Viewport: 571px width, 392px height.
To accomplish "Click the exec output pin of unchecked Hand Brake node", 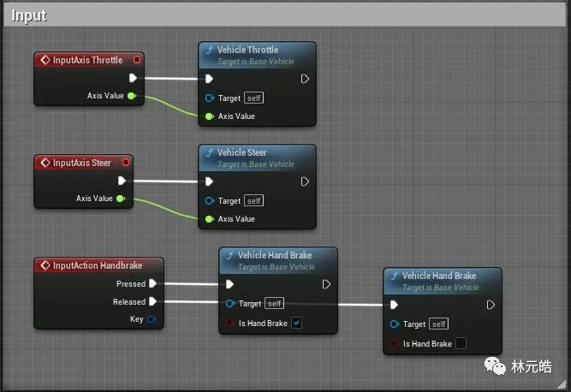I will pyautogui.click(x=491, y=305).
